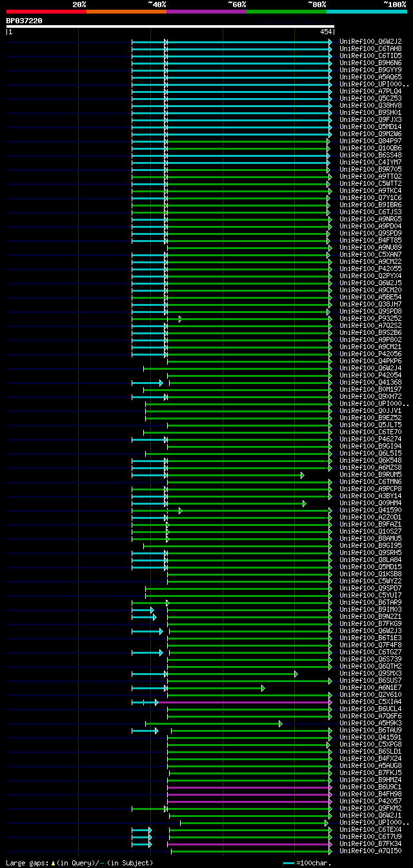Pick the UniRef100_B6TAR9 row label
Screen dimensions: 413x868
coord(370,602)
